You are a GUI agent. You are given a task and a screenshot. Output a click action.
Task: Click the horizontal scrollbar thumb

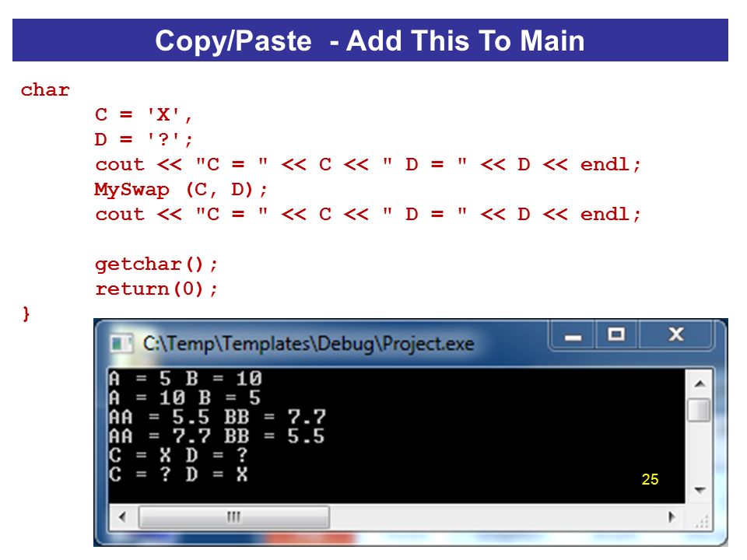tap(233, 517)
